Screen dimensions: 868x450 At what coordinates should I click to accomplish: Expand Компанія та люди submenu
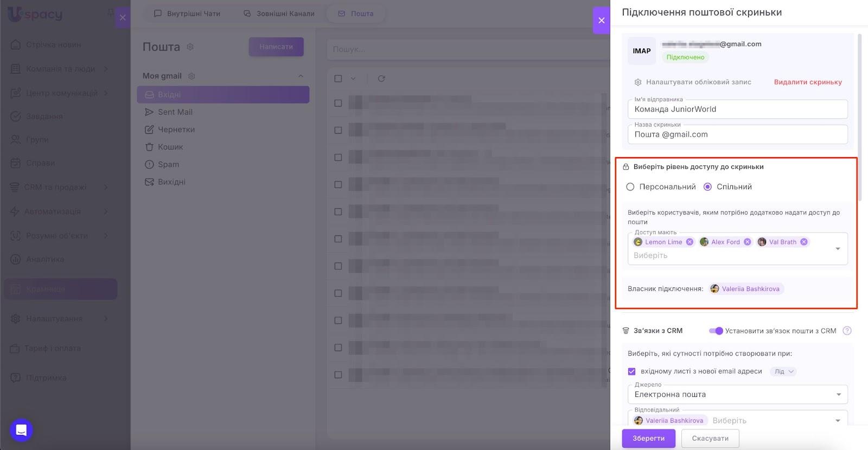coord(106,69)
